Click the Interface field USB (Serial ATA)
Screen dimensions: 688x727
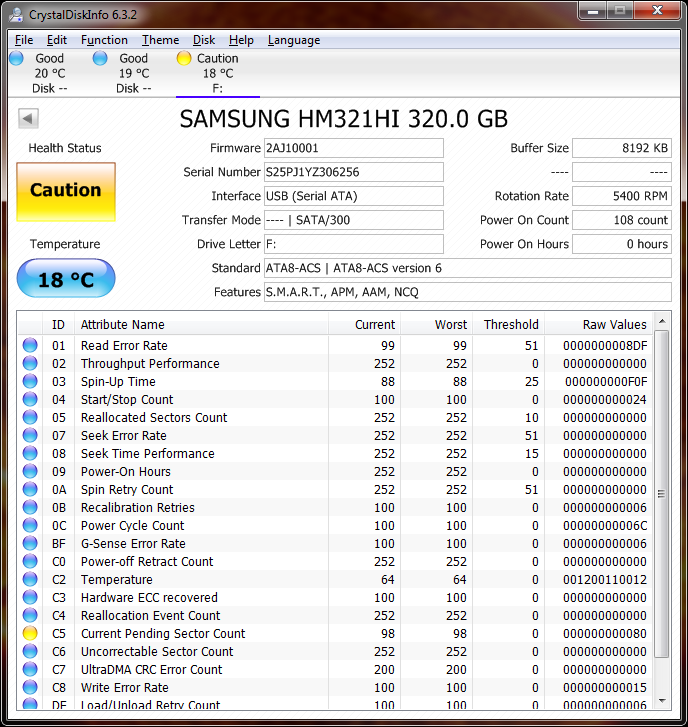coord(354,196)
